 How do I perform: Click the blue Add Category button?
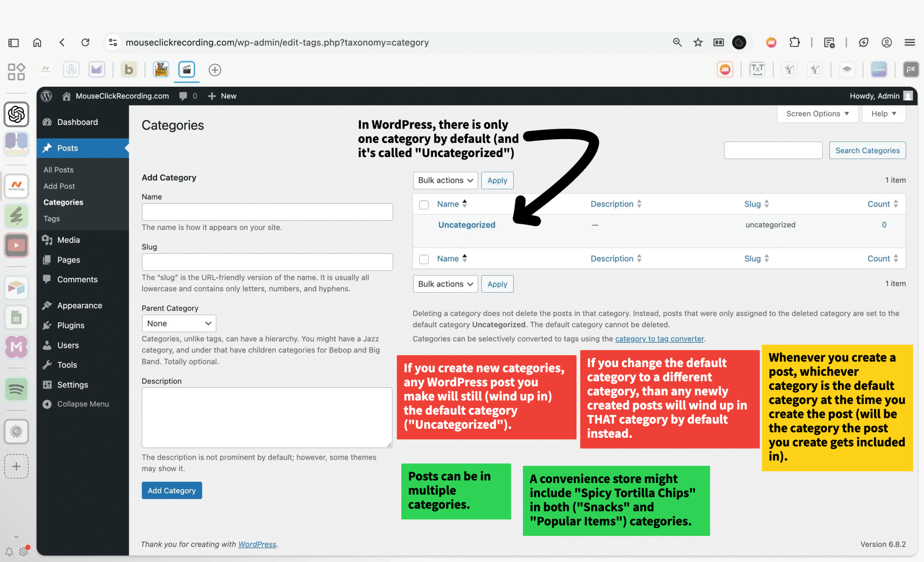[x=172, y=490]
